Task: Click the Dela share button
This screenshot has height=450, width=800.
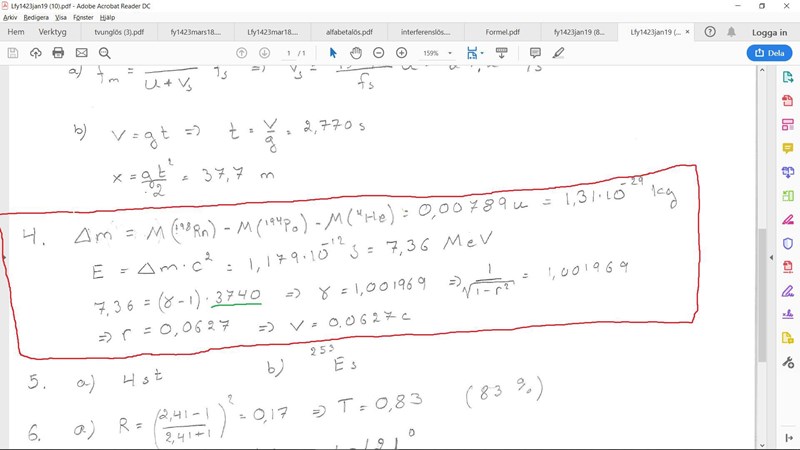Action: (769, 53)
